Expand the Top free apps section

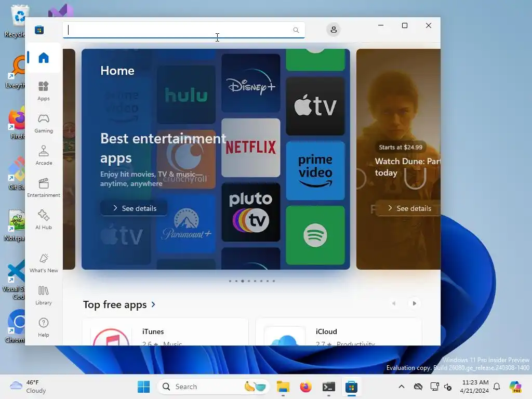[119, 304]
